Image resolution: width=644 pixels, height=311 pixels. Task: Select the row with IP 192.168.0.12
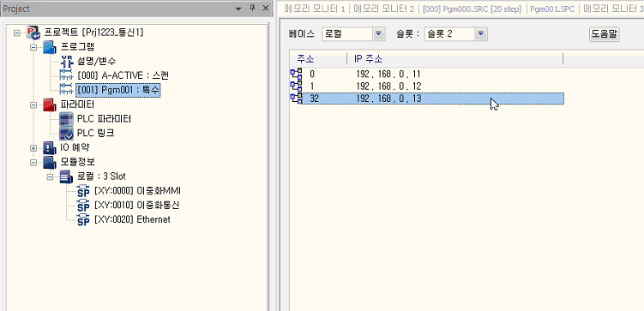(x=427, y=87)
